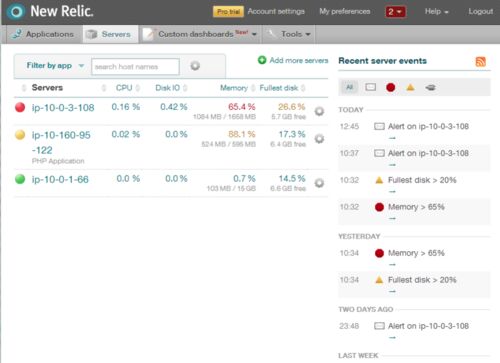Click the 12:45 Alert on ip-10-0-3-108 event

(x=428, y=126)
